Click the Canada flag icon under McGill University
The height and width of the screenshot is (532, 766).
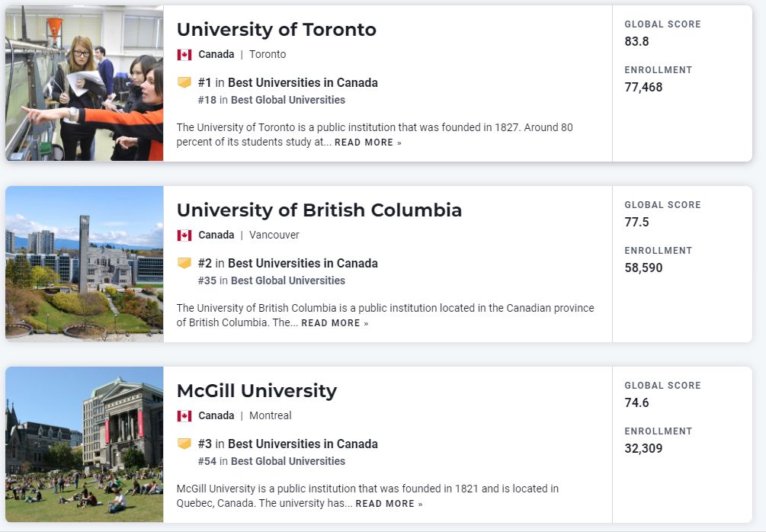184,416
